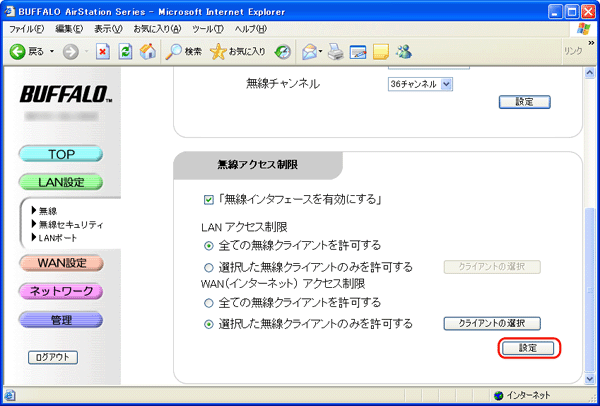Image resolution: width=600 pixels, height=406 pixels.
Task: Open the Favorites (お気に入り) star button
Action: 238,51
